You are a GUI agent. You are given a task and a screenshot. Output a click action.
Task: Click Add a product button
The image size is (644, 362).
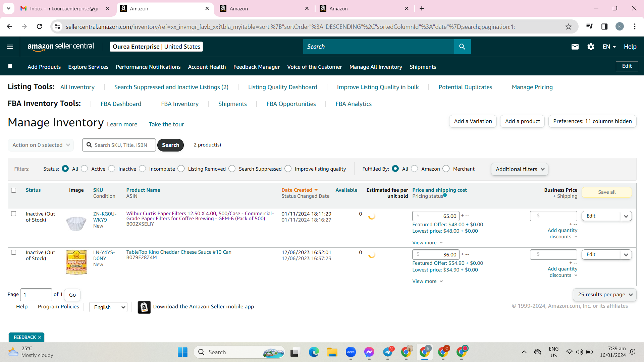coord(523,121)
